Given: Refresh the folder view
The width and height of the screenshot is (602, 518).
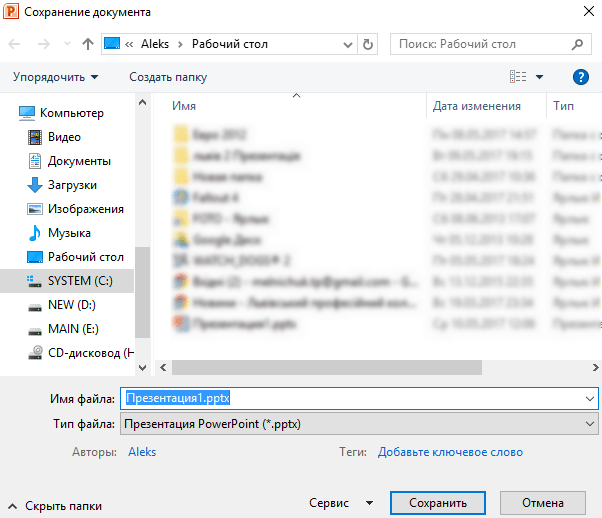Looking at the screenshot, I should 368,45.
